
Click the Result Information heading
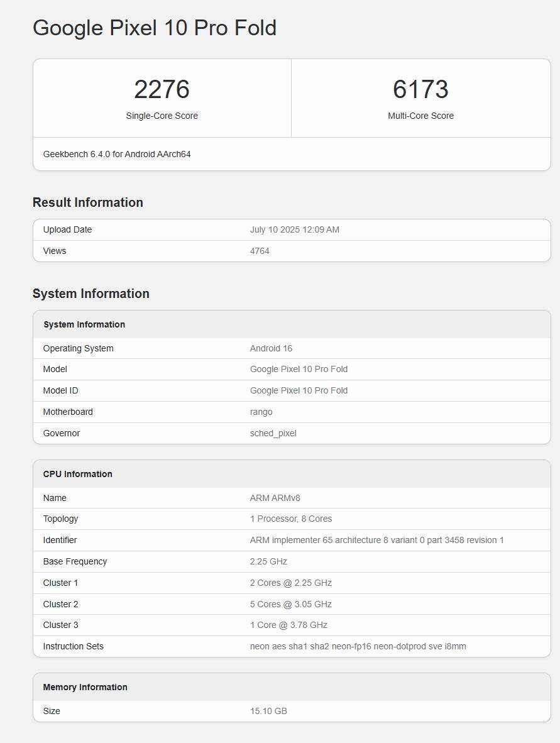pos(88,202)
